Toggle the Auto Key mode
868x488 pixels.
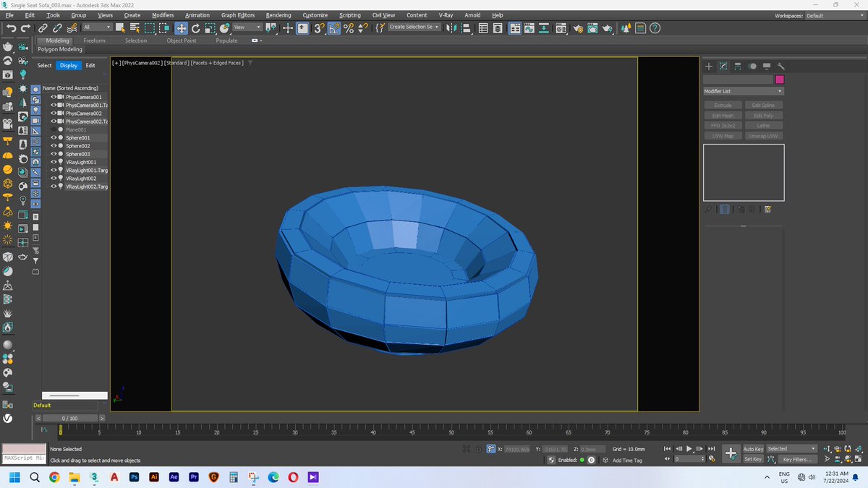pos(753,449)
